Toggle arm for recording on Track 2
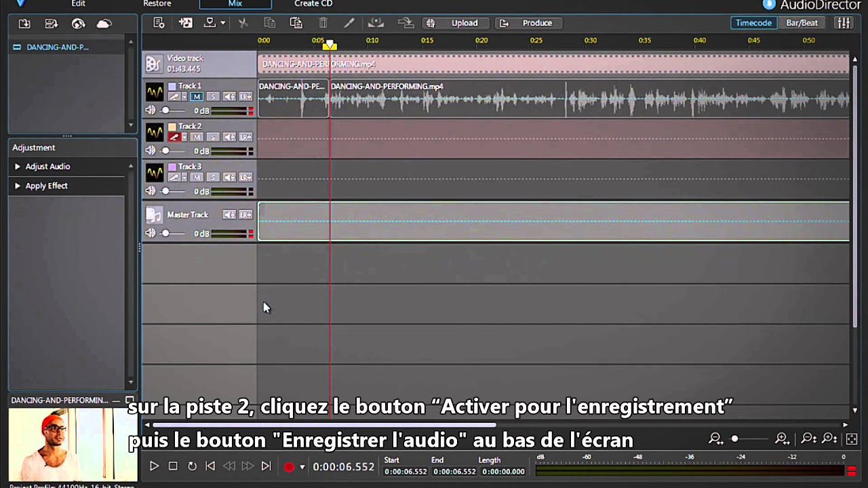Screen dimensions: 868x488 point(174,138)
